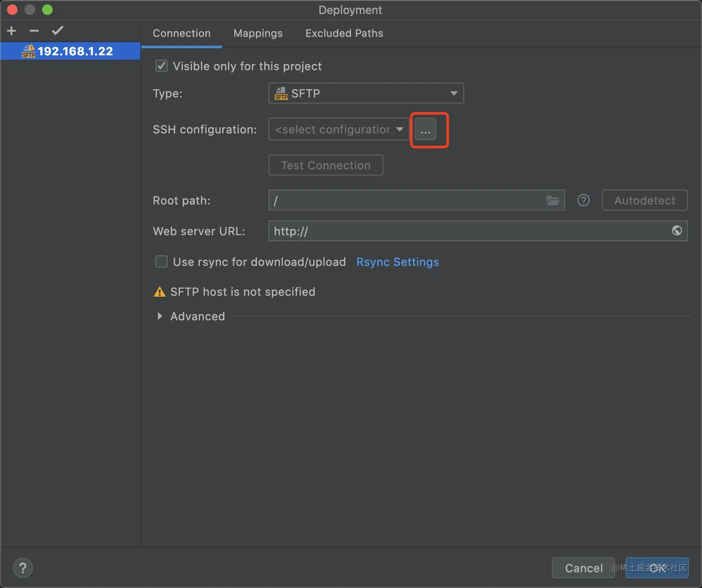Remove selected server with minus icon
The width and height of the screenshot is (702, 588).
(x=34, y=31)
